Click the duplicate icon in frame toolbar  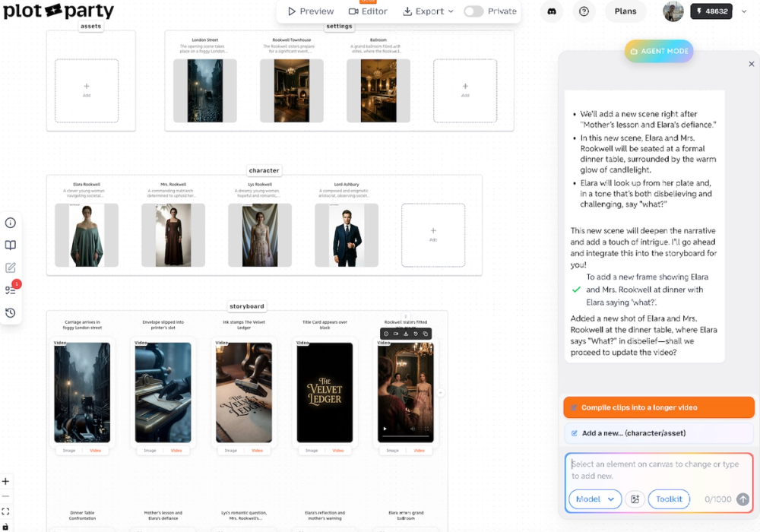[425, 334]
